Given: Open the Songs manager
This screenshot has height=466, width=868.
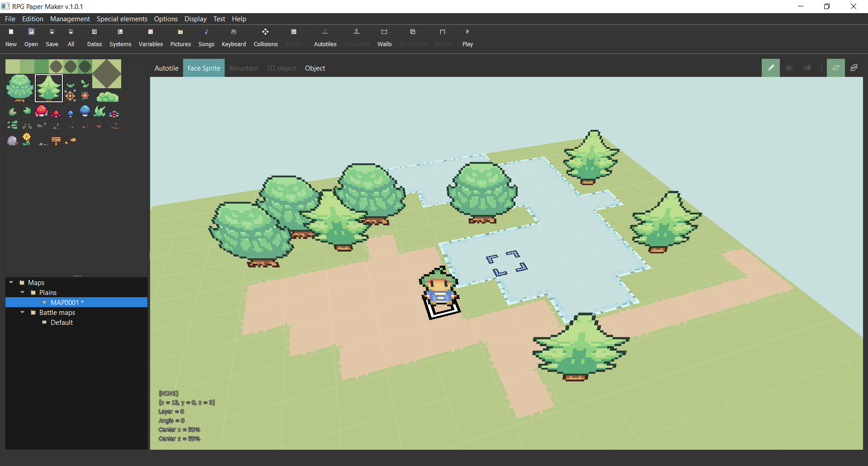Looking at the screenshot, I should tap(206, 37).
